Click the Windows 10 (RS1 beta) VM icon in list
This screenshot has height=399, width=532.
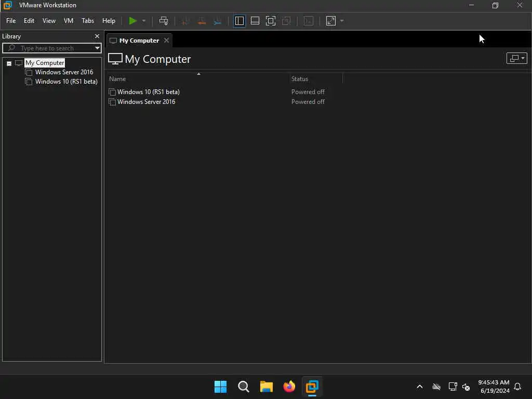tap(112, 92)
